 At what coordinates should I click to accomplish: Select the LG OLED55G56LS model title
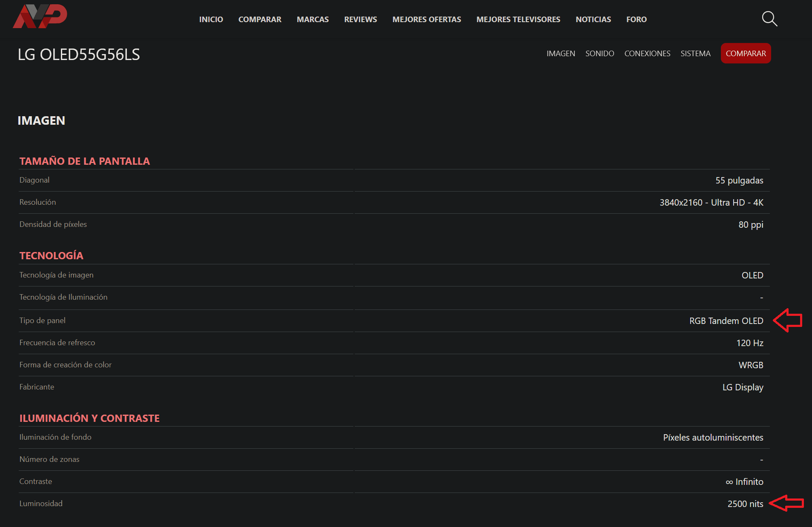tap(79, 54)
